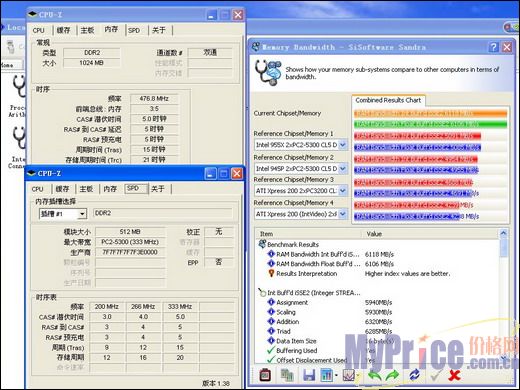Click the red X cancel icon in Sandra toolbar
The height and width of the screenshot is (390, 520).
[x=454, y=375]
